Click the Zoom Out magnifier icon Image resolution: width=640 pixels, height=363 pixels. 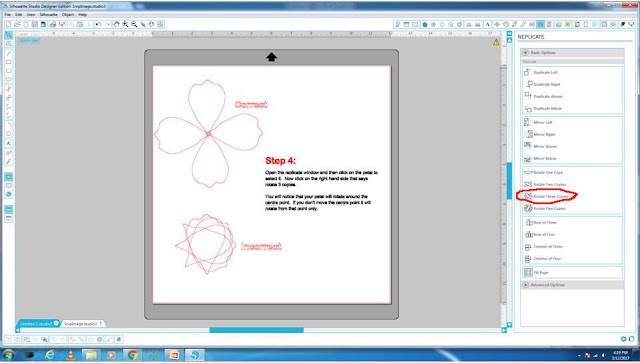coord(134,24)
